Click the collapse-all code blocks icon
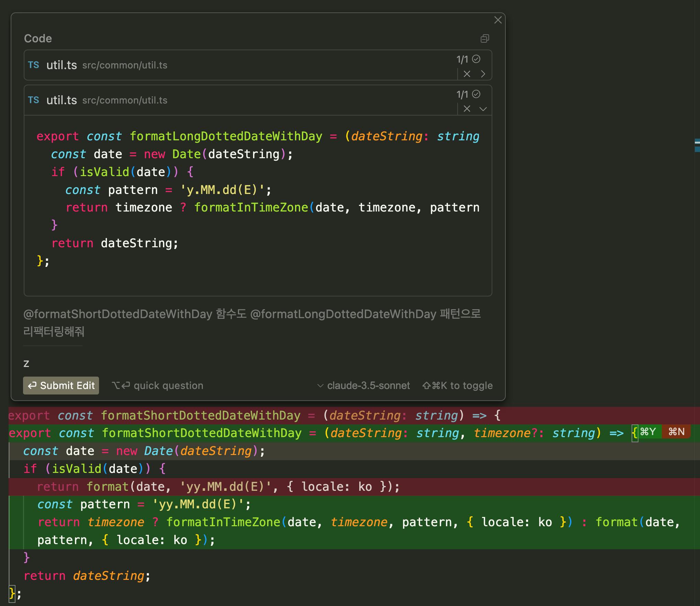This screenshot has height=606, width=700. point(484,39)
